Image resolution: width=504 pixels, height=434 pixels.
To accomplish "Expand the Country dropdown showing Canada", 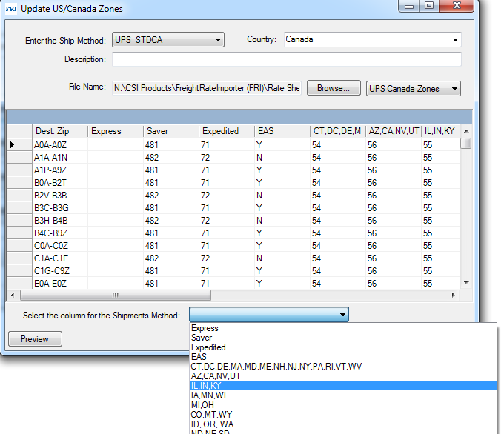I will click(372, 40).
